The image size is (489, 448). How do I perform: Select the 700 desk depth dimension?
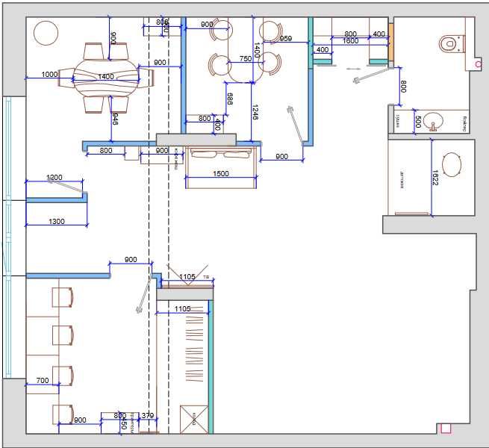(43, 380)
